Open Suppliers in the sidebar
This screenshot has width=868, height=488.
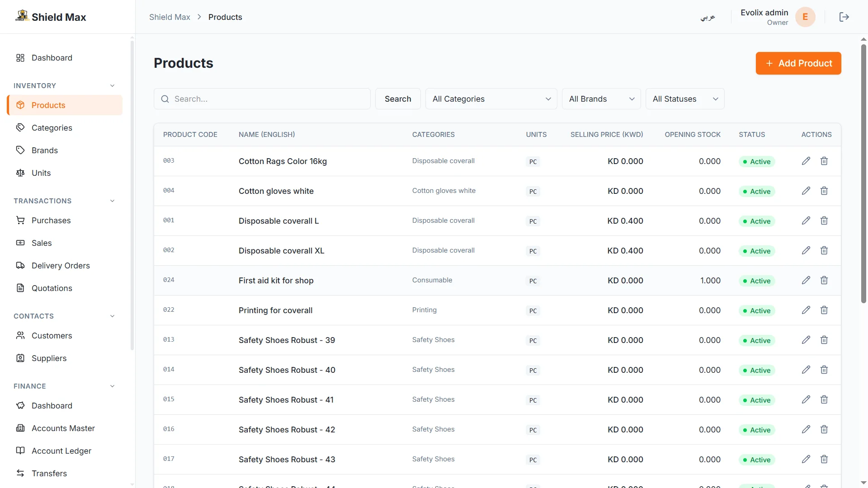coord(65,358)
